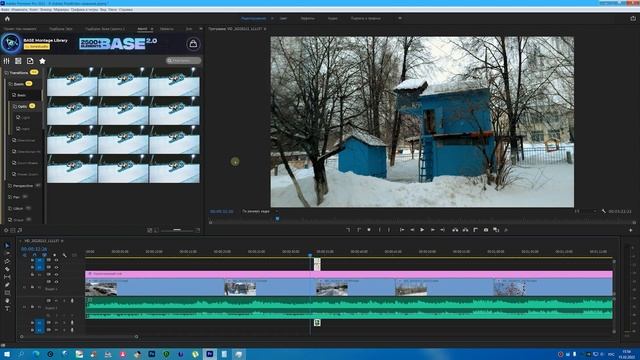Select the Razor tool
The height and width of the screenshot is (360, 640).
(7, 269)
